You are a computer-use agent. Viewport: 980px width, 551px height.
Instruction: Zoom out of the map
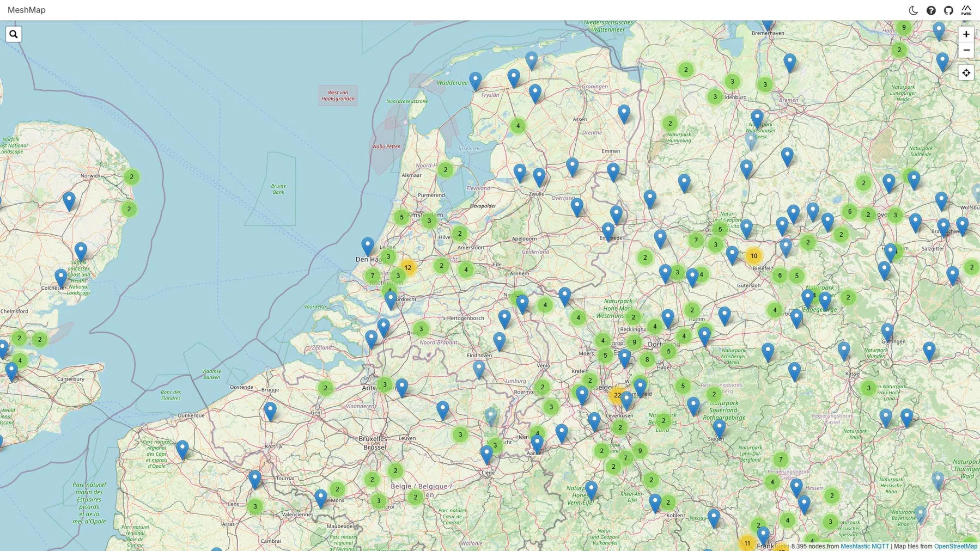click(966, 50)
